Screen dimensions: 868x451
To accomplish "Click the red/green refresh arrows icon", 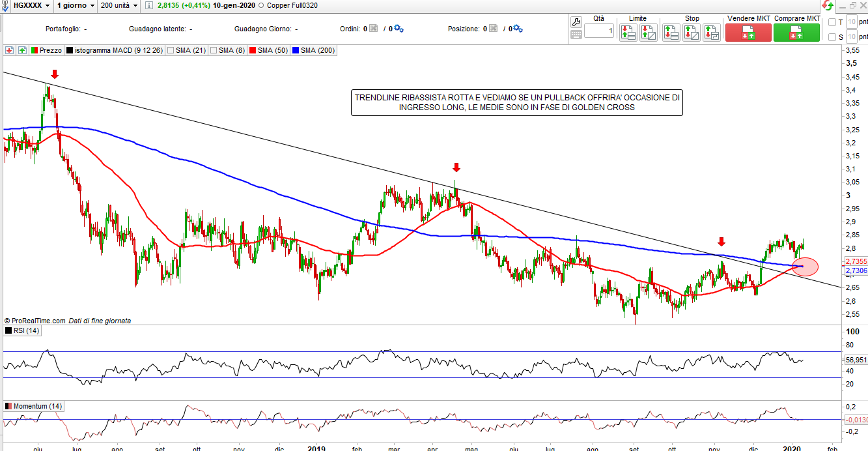I will [x=828, y=6].
